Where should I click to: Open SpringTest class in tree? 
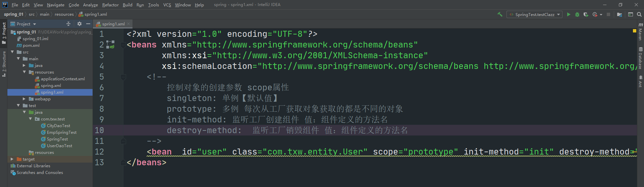(x=54, y=139)
